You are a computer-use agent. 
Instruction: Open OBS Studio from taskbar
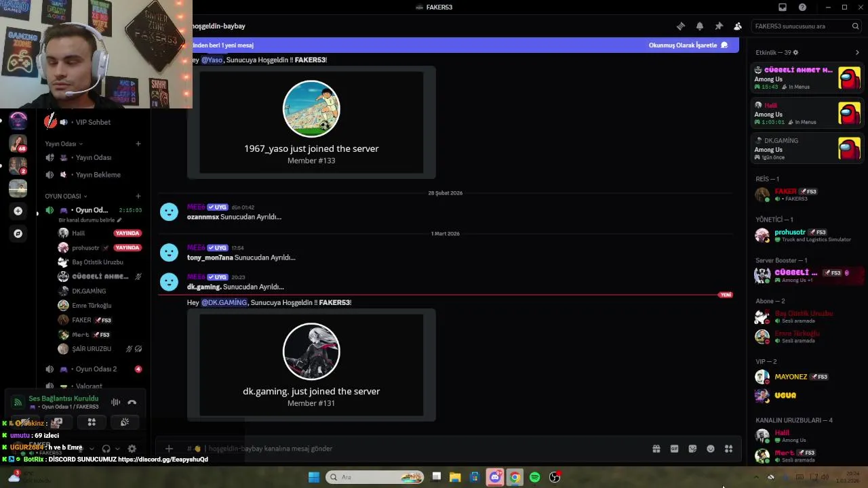point(555,477)
